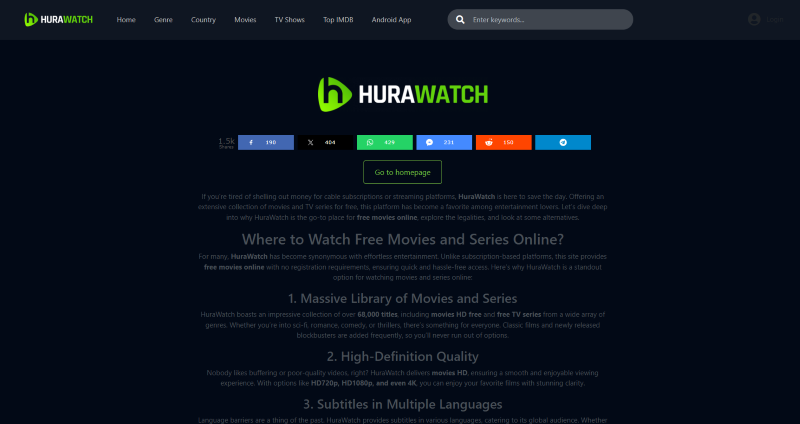Screen dimensions: 800x424
Task: Open the Home menu item
Action: [x=126, y=20]
